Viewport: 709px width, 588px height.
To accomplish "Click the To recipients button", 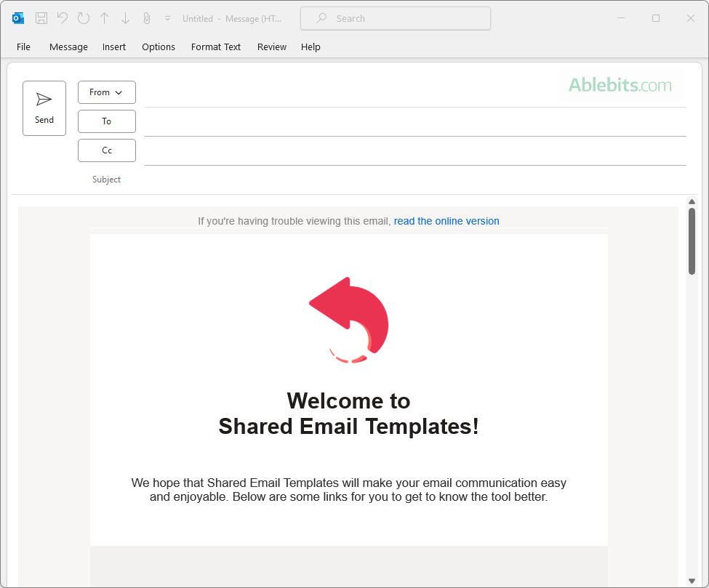I will pos(107,121).
